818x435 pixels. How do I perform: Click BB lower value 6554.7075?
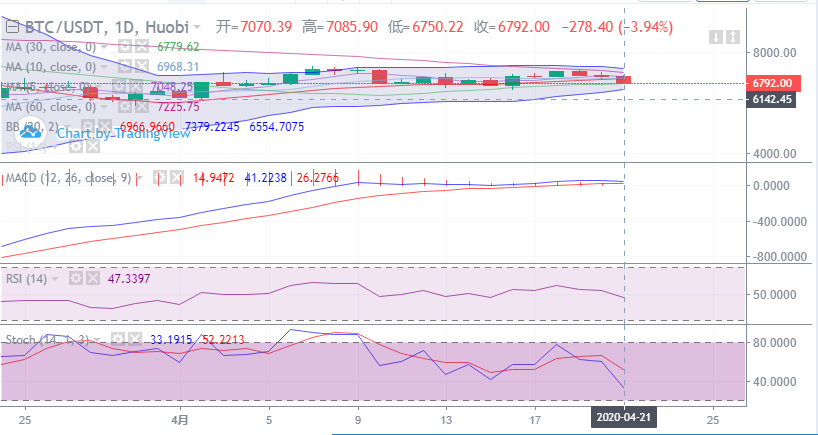point(277,127)
